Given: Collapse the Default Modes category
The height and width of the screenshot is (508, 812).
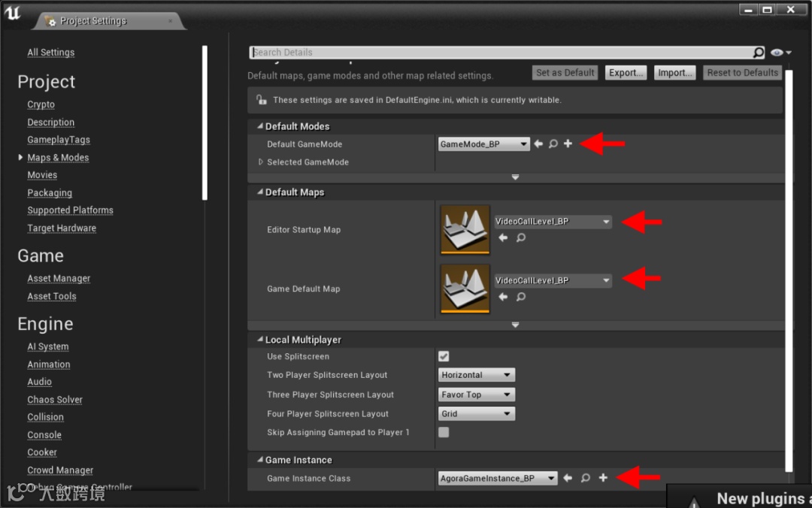Looking at the screenshot, I should coord(260,125).
